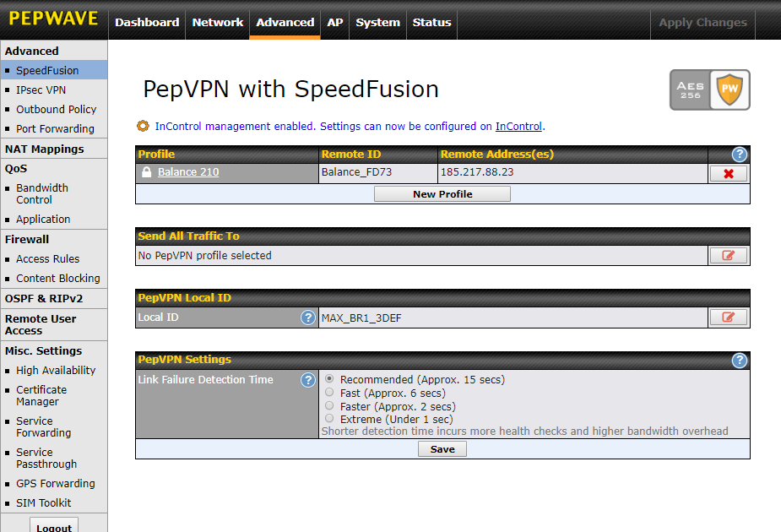
Task: Select Extreme (Under 1 sec) detection time
Action: tap(329, 419)
